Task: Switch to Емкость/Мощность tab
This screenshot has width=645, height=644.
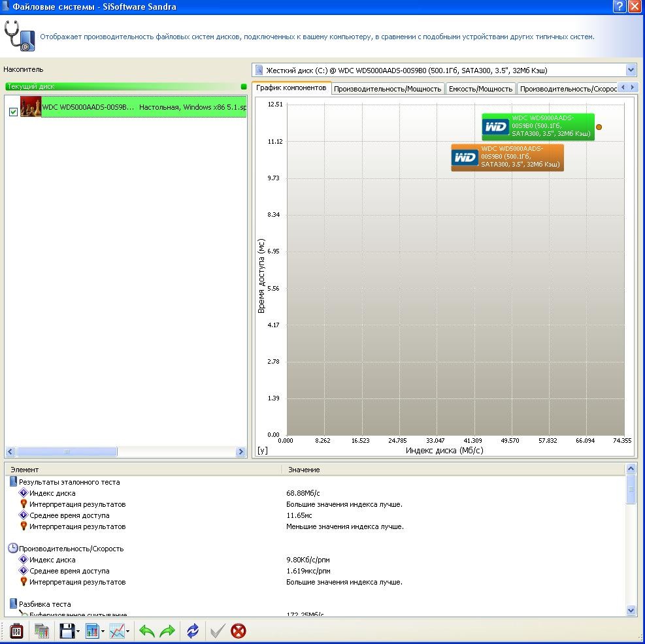Action: [480, 88]
